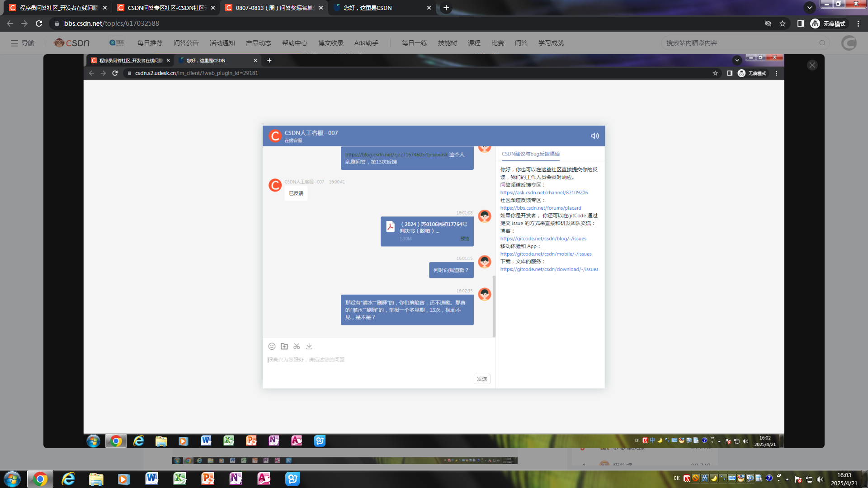This screenshot has width=868, height=488.
Task: Reload the bbs.csdn.net page
Action: tap(39, 23)
